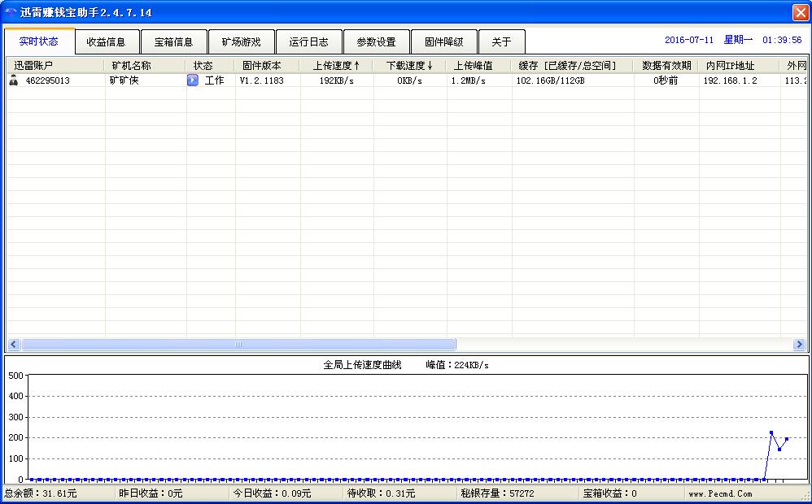Open the 收益信息 tab

(107, 42)
